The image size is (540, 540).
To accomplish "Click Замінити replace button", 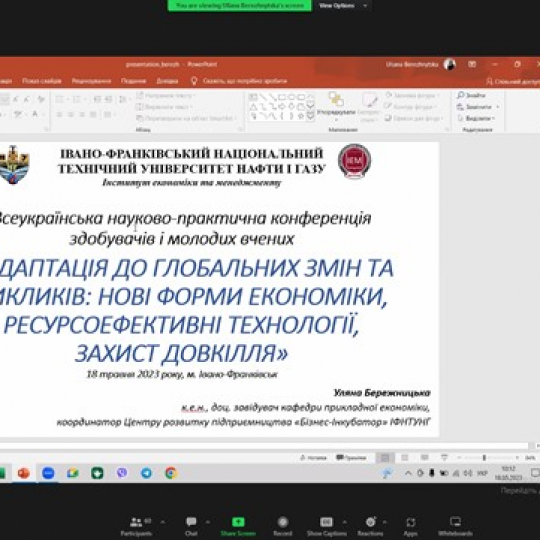I will click(x=478, y=107).
